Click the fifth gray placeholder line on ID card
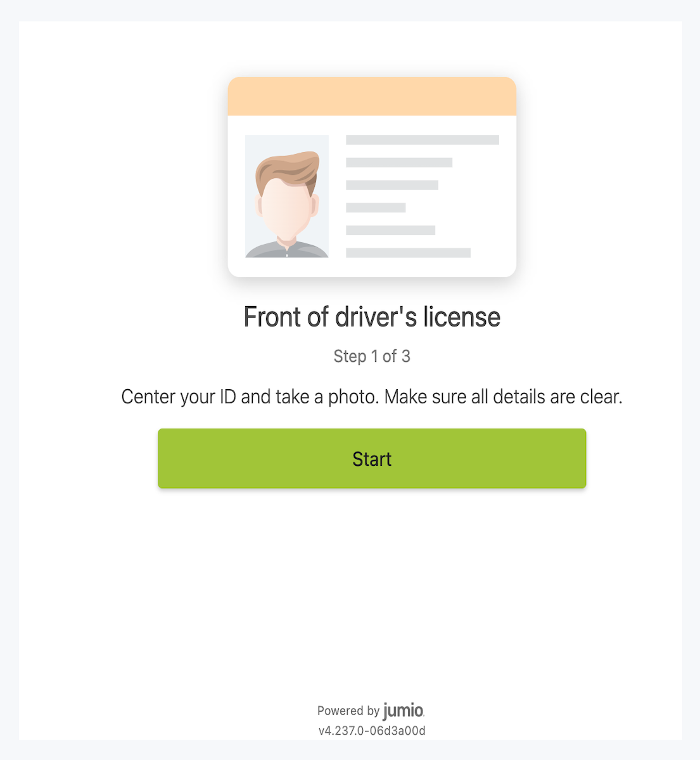Viewport: 700px width, 760px height. [x=390, y=230]
